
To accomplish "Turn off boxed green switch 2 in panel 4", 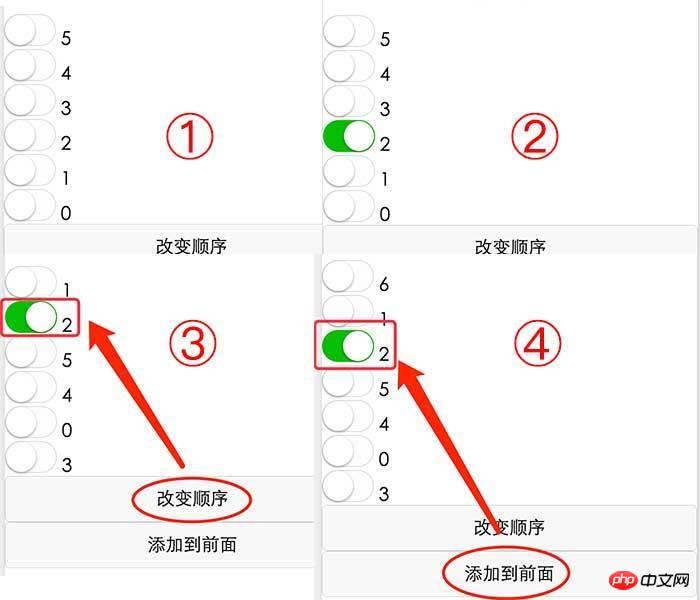I will pos(348,346).
